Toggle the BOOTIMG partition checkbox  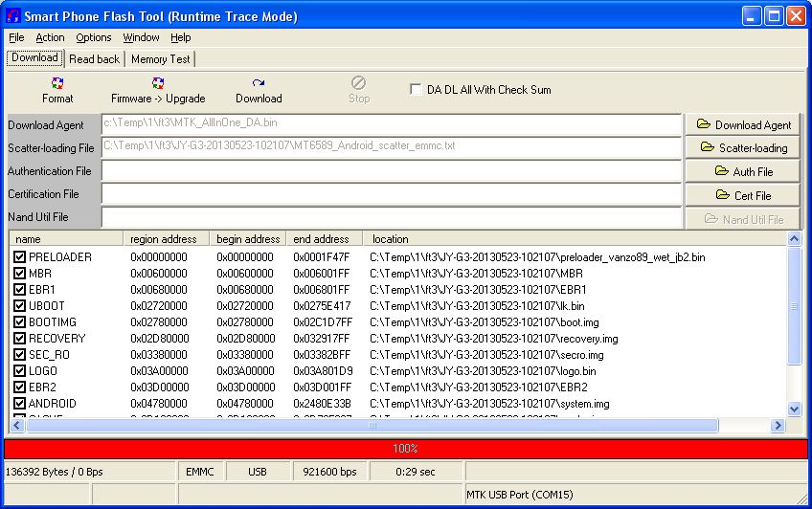click(x=19, y=322)
